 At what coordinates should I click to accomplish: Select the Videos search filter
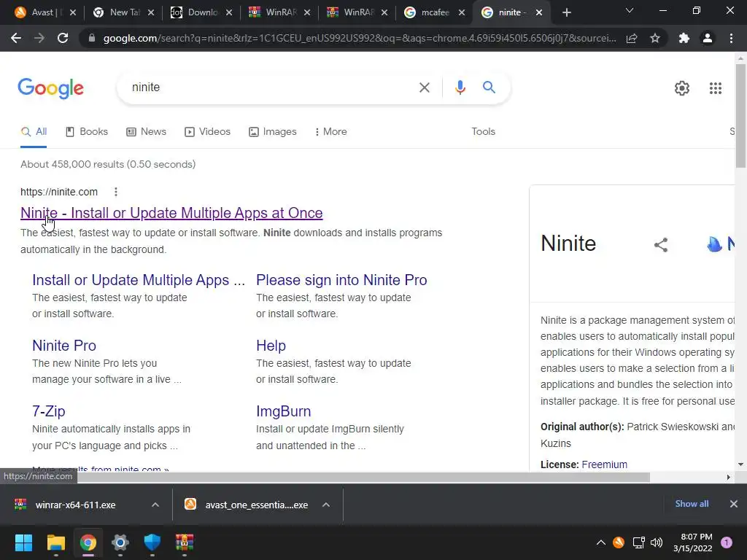point(207,132)
